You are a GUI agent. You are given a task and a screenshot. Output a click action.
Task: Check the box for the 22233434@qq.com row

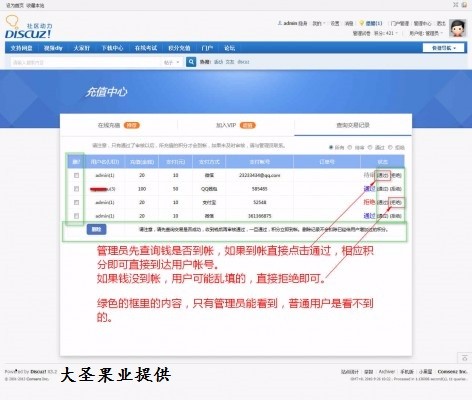click(76, 175)
